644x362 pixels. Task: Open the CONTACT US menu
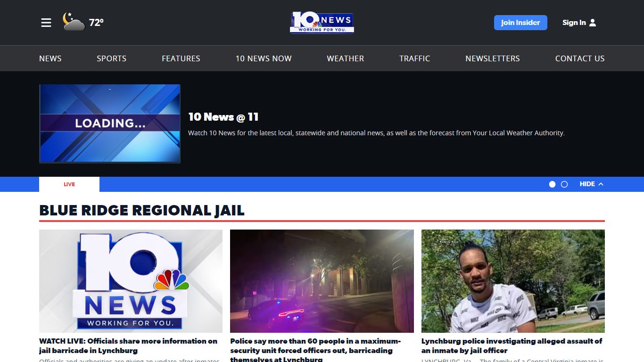[x=580, y=58]
